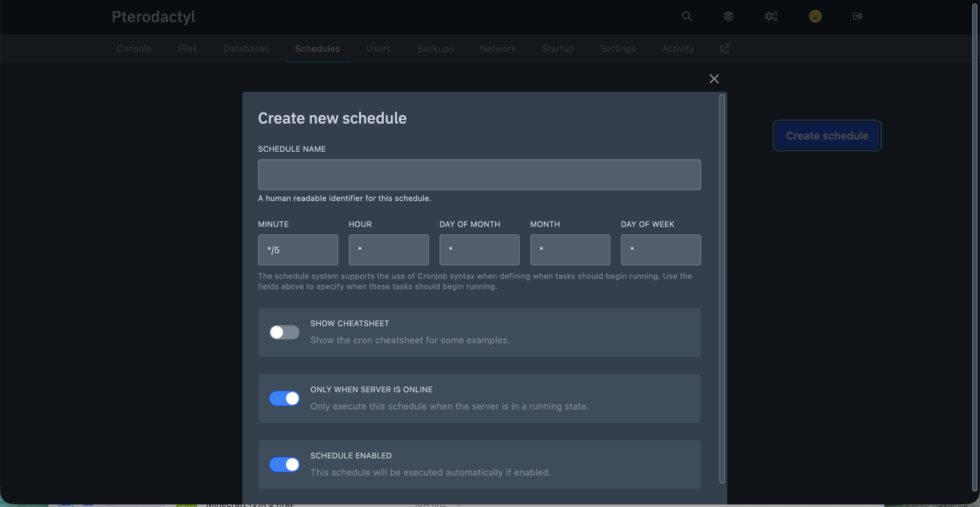The image size is (980, 507).
Task: Click 'Show the cron cheatsheet for some examples.' text
Action: (x=410, y=340)
